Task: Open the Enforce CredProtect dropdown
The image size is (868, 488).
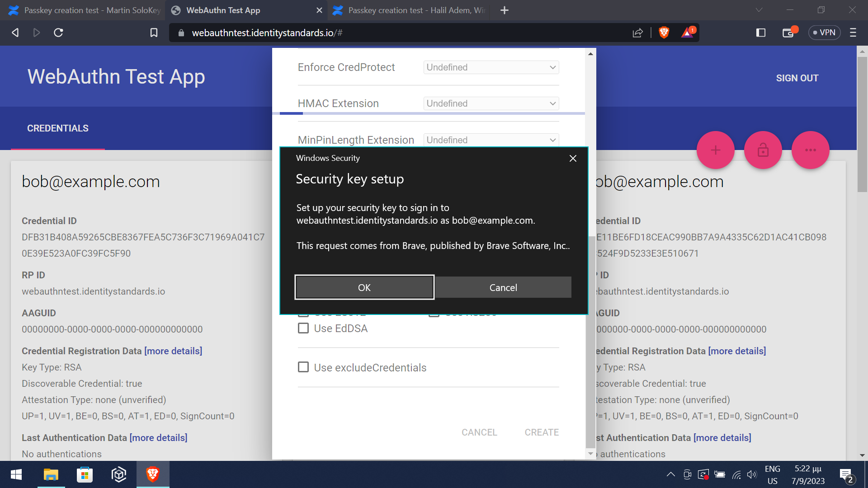Action: (491, 67)
